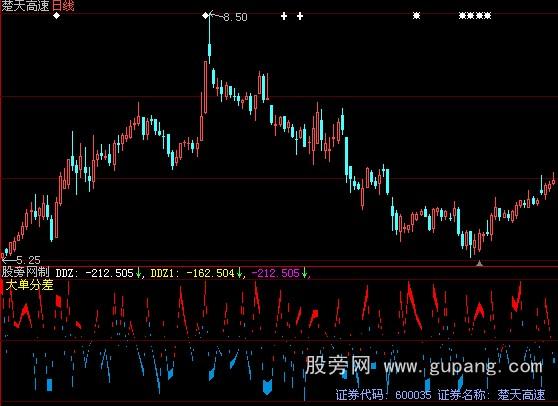Click the 大单分差 indicator name

pos(30,285)
